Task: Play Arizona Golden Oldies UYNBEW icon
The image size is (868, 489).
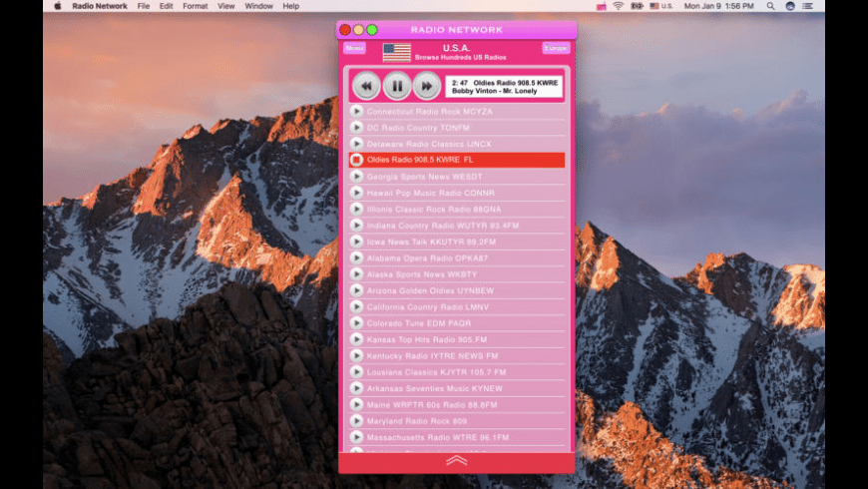Action: 356,290
